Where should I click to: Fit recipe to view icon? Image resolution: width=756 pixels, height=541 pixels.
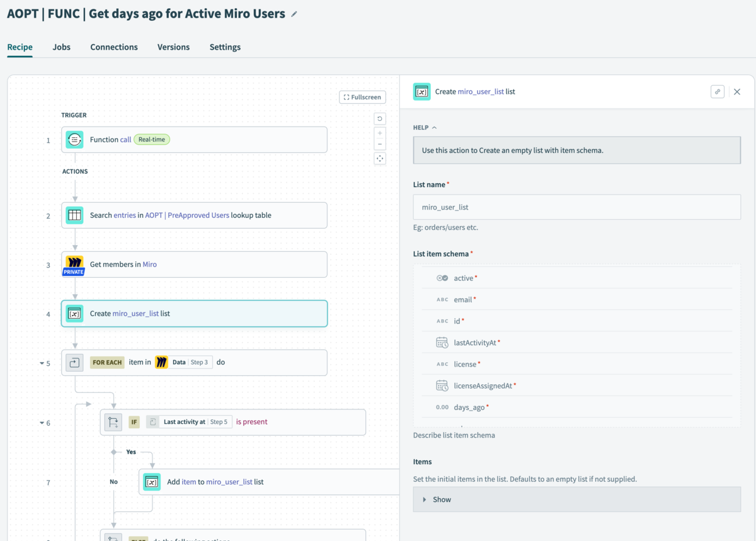(x=380, y=159)
